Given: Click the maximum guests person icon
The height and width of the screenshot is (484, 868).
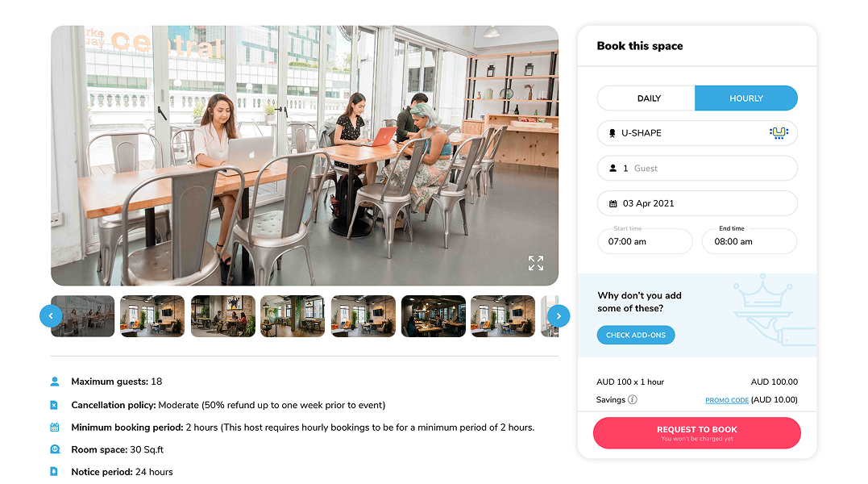Looking at the screenshot, I should tap(55, 382).
